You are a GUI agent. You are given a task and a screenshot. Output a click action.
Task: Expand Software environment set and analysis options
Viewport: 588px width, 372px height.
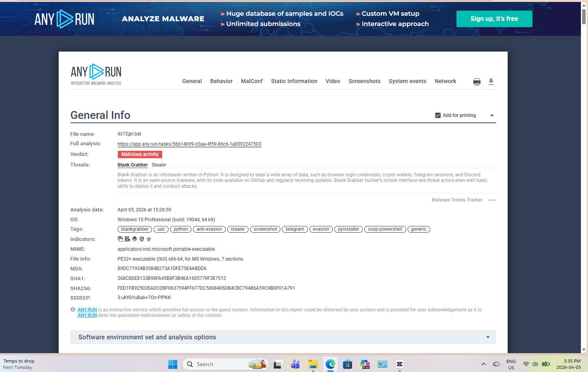[283, 337]
